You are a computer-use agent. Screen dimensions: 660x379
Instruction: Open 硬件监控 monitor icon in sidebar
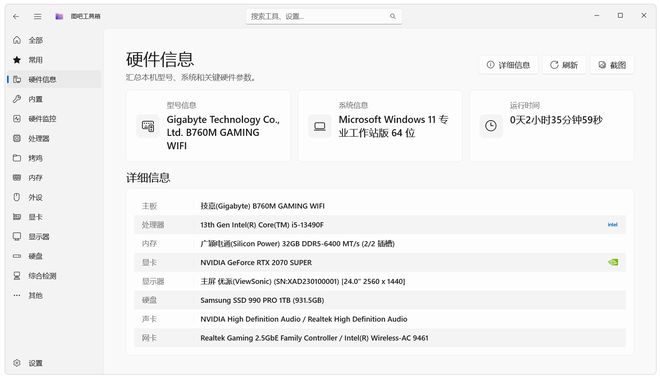pos(17,119)
